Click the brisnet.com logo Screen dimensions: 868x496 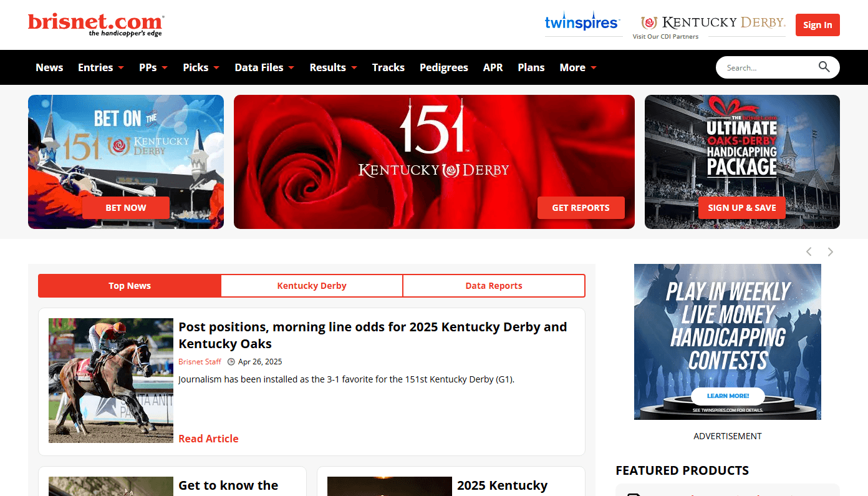point(96,25)
